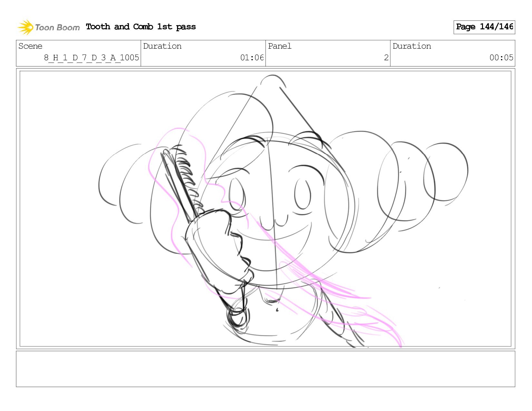532x411 pixels.
Task: Click the 'Page 144/146' indicator
Action: [484, 27]
